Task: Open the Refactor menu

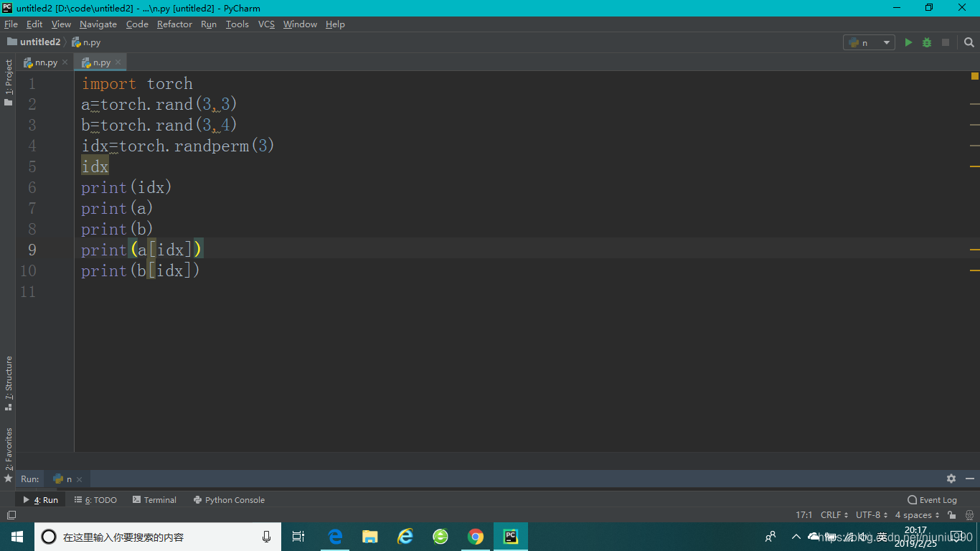Action: pyautogui.click(x=174, y=24)
